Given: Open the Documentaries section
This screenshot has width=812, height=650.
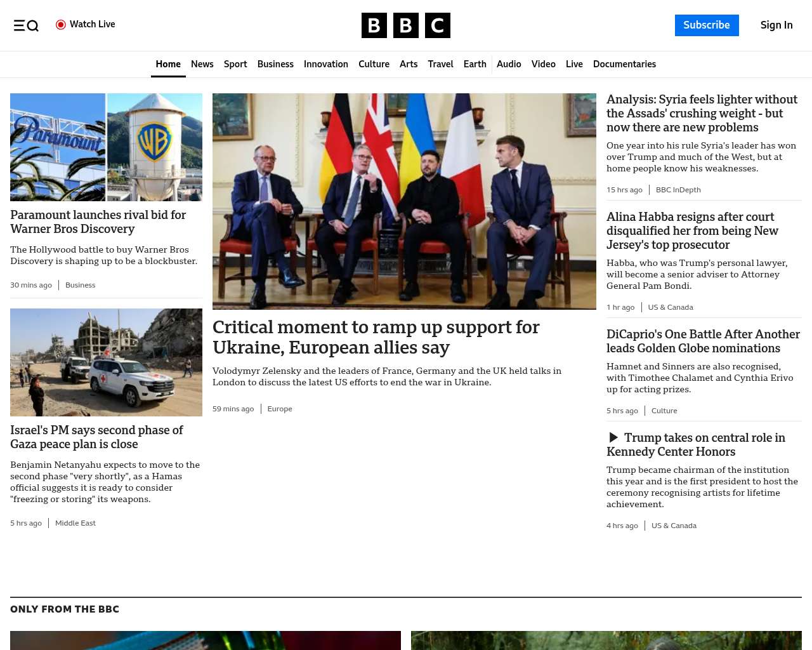Looking at the screenshot, I should click(624, 64).
